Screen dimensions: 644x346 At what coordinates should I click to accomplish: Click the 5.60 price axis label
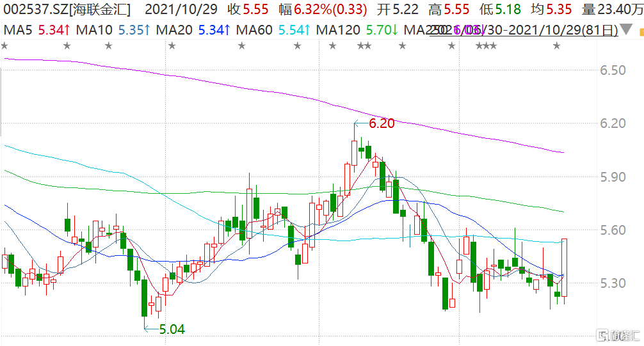[613, 230]
